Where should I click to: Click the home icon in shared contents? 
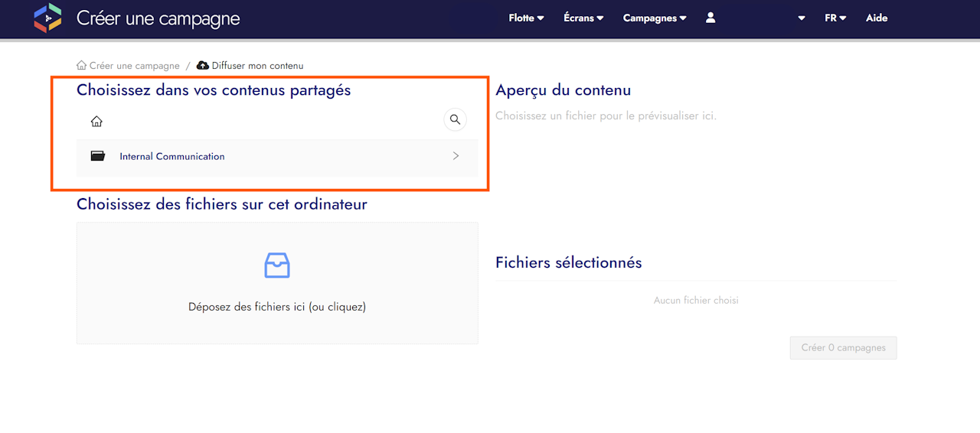click(96, 121)
